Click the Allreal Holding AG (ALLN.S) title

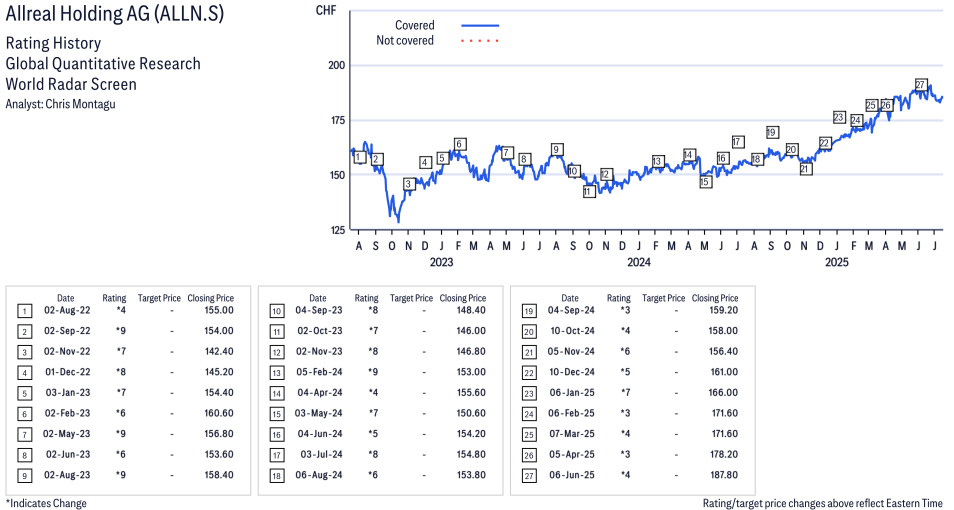coord(115,13)
